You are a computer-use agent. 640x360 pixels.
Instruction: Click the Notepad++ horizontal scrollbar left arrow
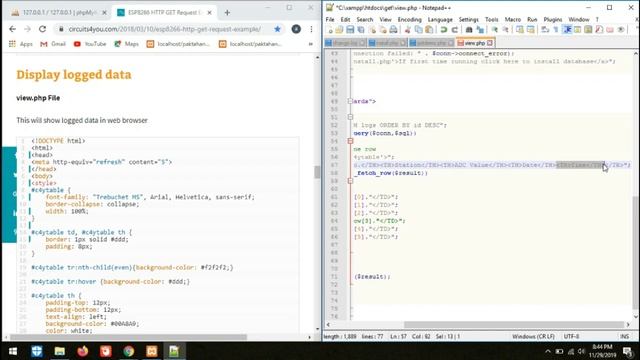click(328, 325)
